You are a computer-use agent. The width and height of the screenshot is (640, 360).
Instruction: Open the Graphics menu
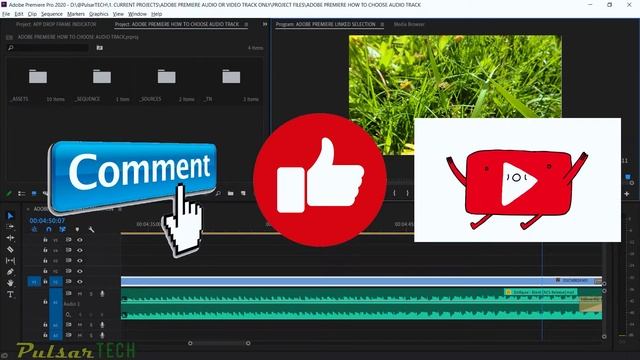coord(99,14)
